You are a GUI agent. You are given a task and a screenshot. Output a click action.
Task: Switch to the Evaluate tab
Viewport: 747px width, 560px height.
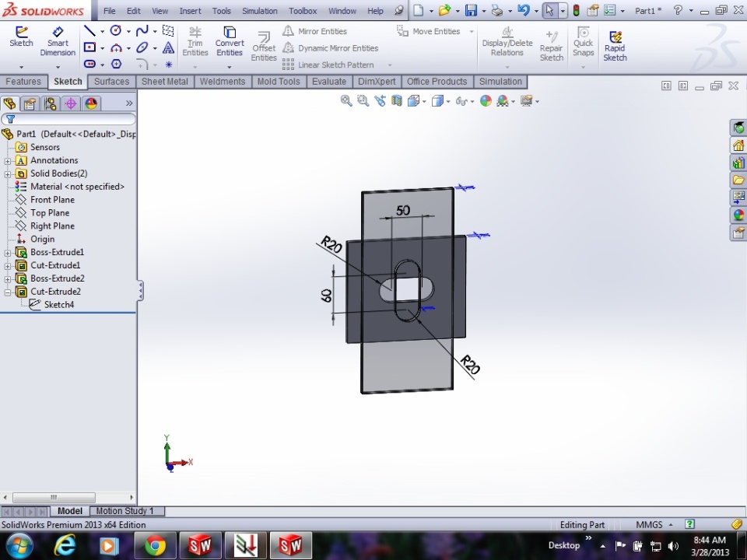click(328, 82)
